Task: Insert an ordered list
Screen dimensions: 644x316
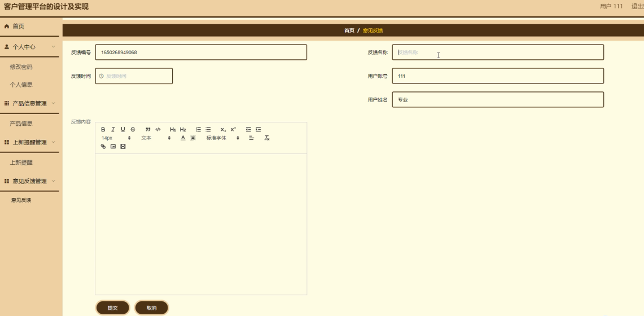Action: [198, 130]
